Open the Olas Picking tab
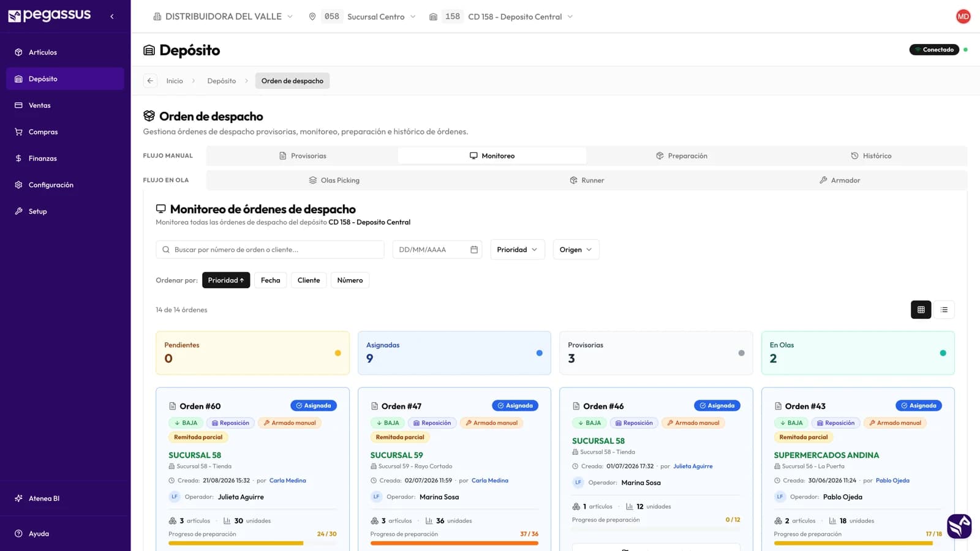Viewport: 980px width, 551px height. click(x=334, y=181)
